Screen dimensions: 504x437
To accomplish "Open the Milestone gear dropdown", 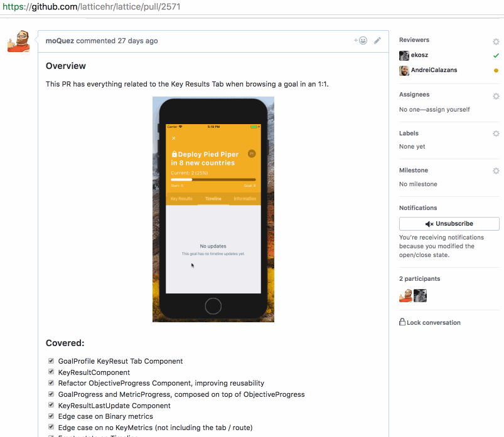I will (496, 171).
